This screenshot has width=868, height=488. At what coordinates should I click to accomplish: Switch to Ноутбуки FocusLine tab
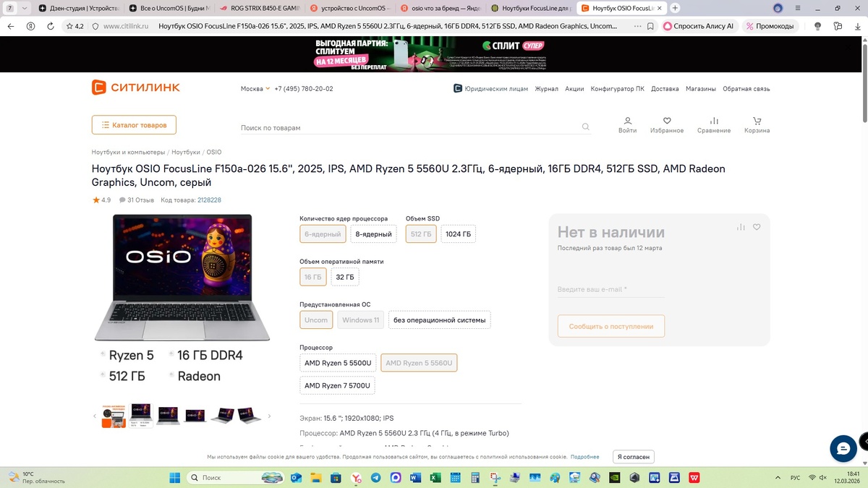pos(530,8)
